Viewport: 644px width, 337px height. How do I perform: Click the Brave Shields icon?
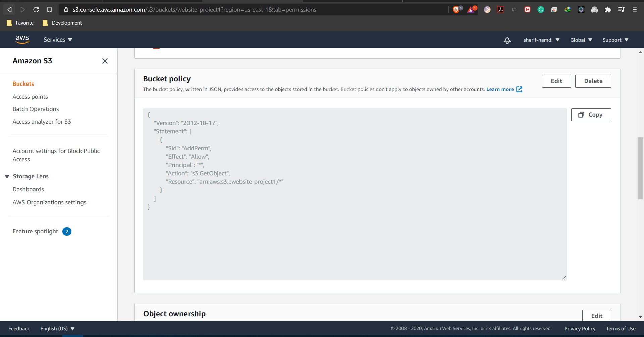point(457,10)
